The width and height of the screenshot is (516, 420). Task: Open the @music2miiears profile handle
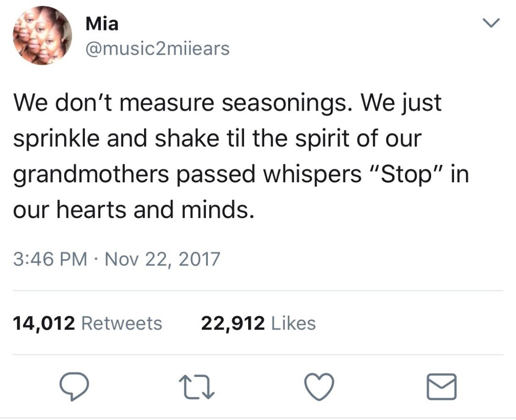(158, 48)
